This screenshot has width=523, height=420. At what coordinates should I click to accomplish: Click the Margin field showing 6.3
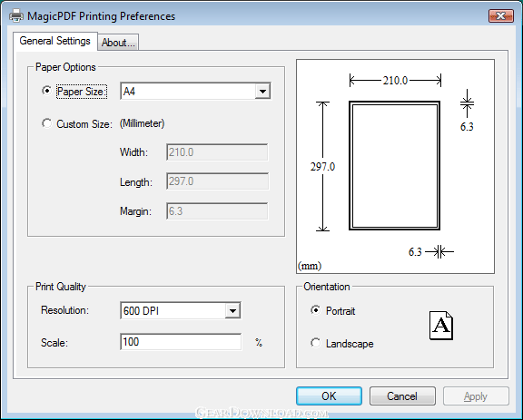217,211
